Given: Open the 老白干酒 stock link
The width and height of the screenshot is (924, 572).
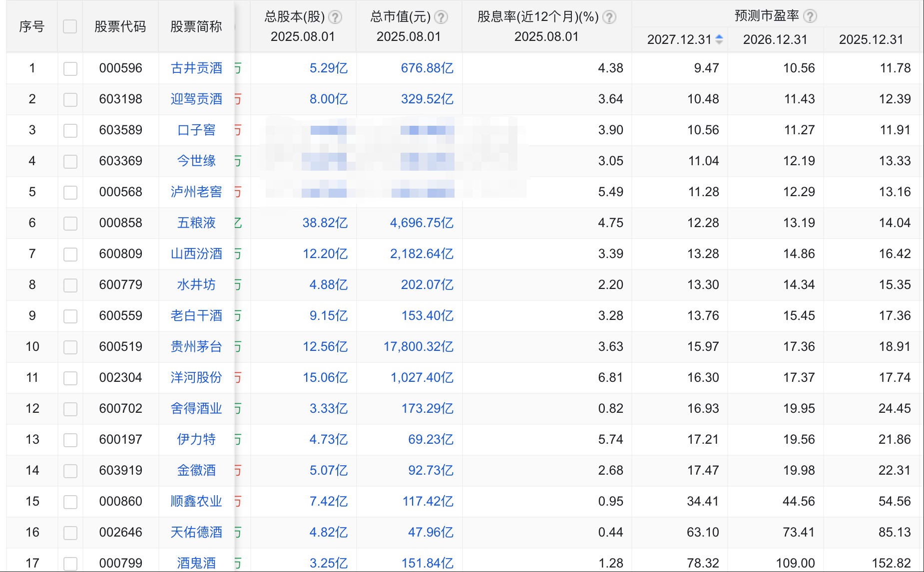Looking at the screenshot, I should click(196, 315).
